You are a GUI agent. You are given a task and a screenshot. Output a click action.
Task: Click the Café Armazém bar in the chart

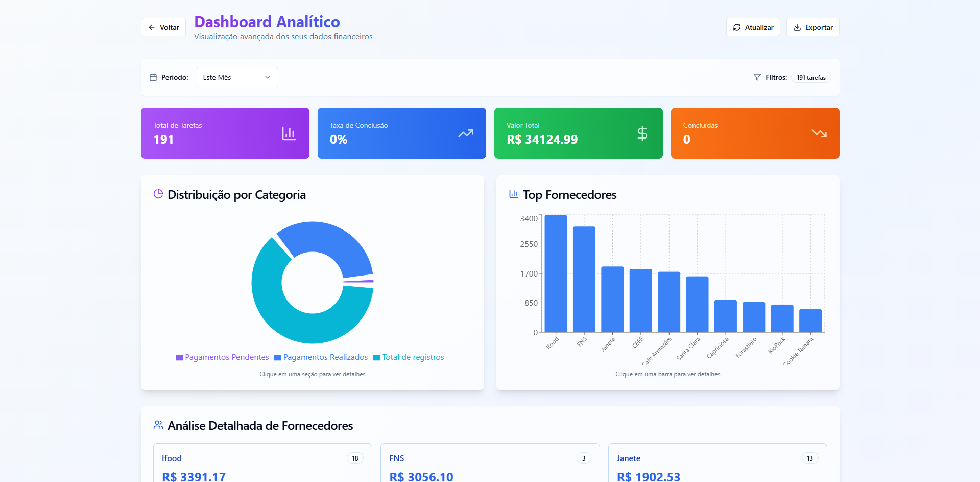point(669,302)
